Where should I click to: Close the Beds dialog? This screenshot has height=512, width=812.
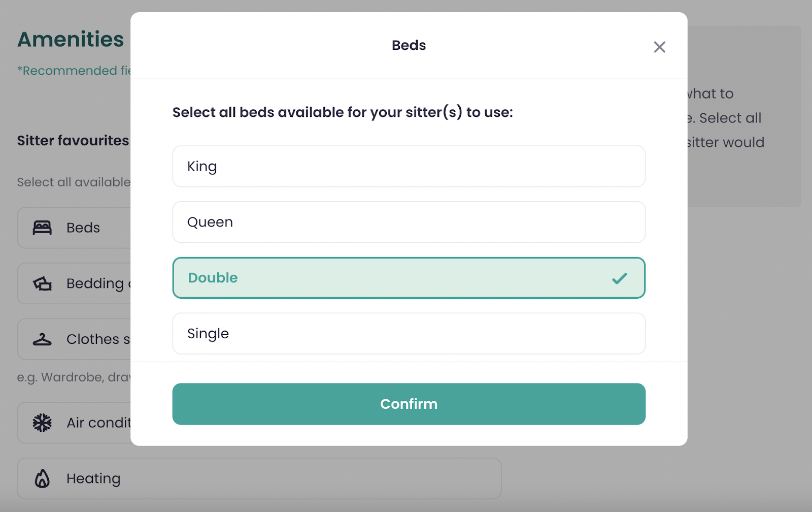pos(659,47)
